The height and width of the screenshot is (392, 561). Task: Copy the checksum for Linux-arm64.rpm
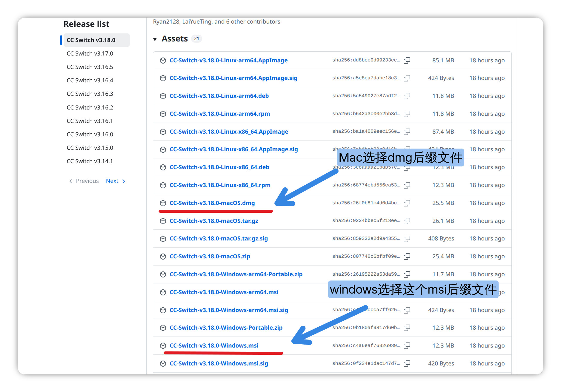pyautogui.click(x=407, y=114)
